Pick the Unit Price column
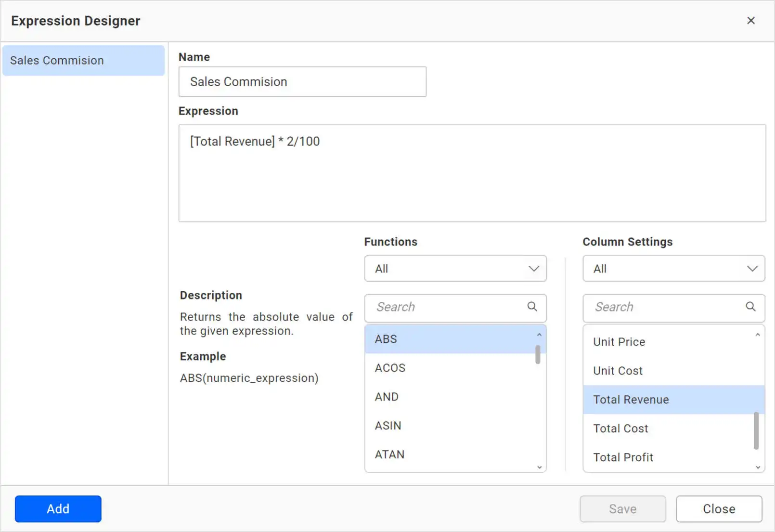Screen dimensions: 775x532 [619, 342]
